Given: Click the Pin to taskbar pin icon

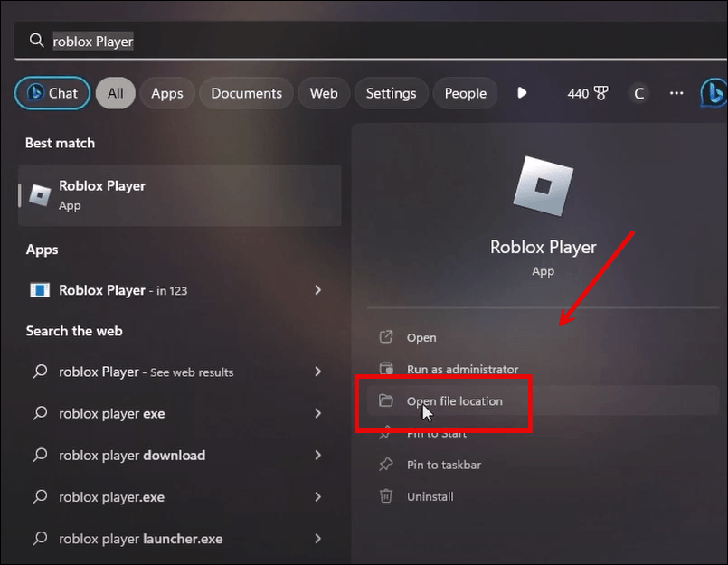Looking at the screenshot, I should 386,465.
